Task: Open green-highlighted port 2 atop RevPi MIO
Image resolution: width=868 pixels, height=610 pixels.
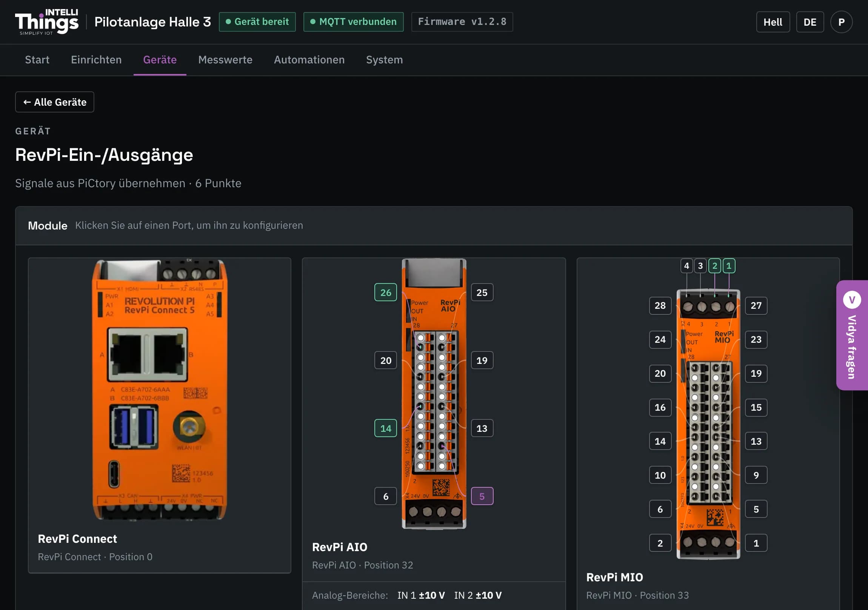Action: click(714, 265)
